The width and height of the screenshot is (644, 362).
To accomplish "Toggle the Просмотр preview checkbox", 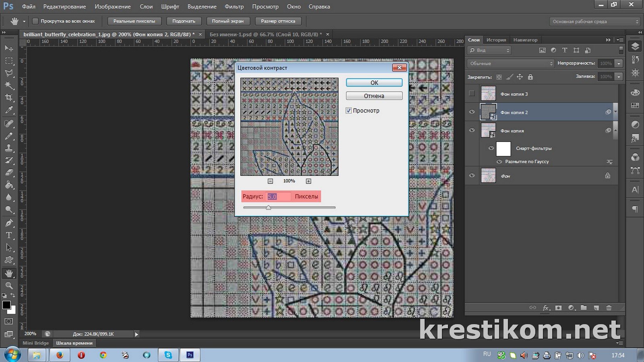I will click(x=349, y=111).
